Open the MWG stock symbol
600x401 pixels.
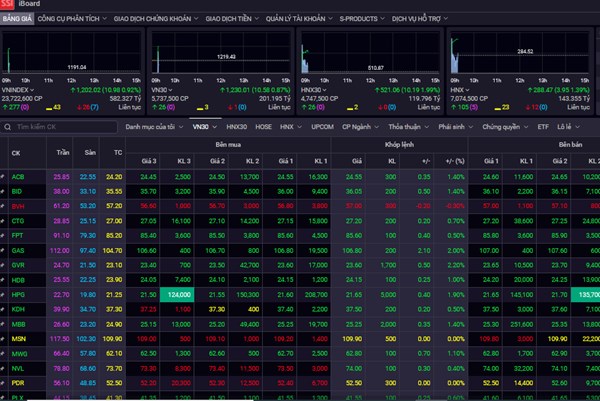(20, 354)
